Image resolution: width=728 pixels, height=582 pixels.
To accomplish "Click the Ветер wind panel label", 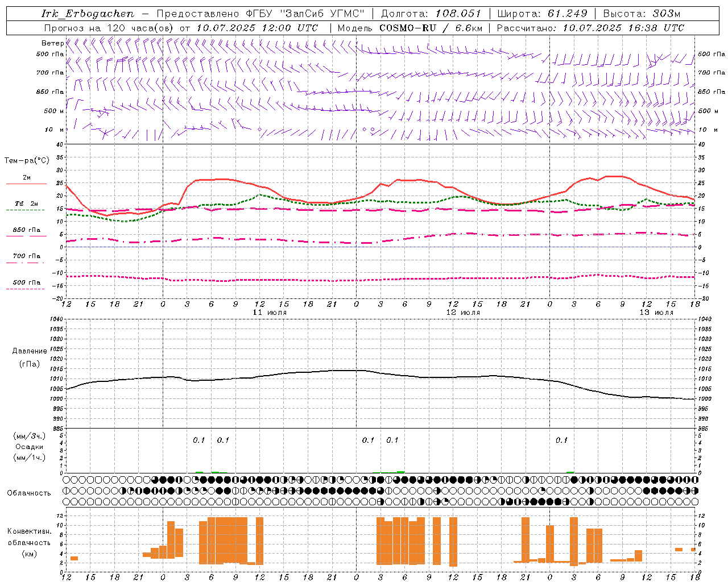I will [52, 43].
